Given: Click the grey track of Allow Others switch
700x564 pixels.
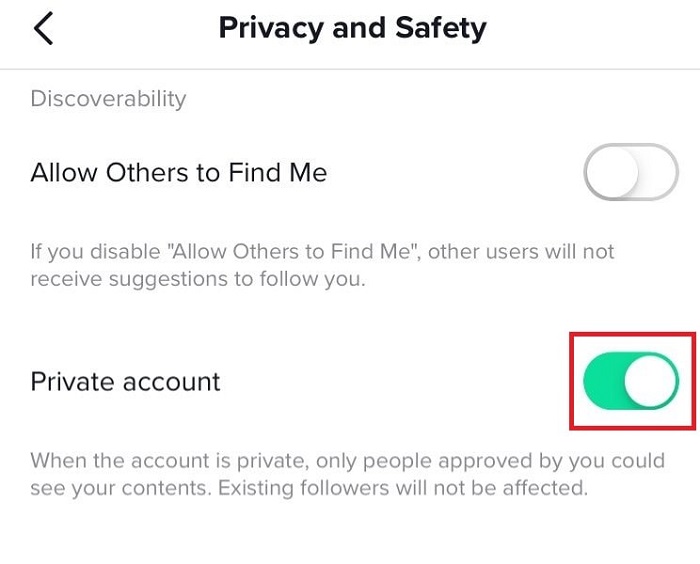Looking at the screenshot, I should tap(657, 173).
